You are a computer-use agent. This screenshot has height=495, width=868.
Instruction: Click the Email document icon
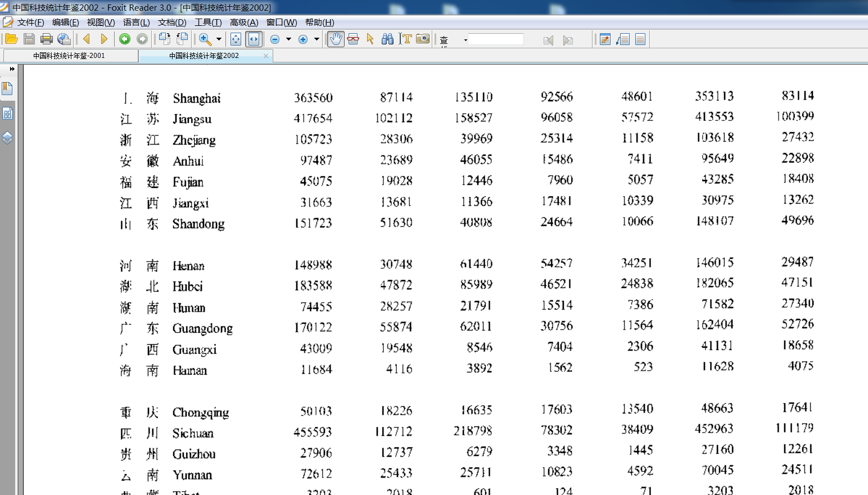(64, 39)
